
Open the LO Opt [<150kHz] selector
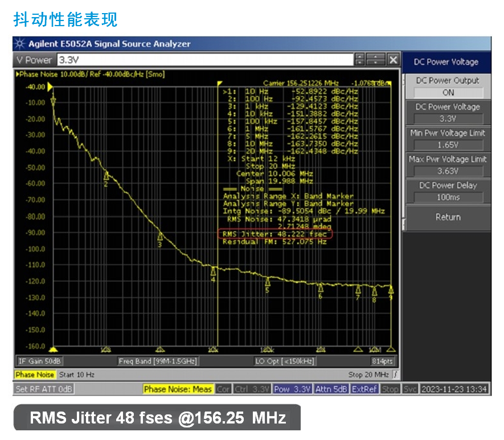(283, 361)
